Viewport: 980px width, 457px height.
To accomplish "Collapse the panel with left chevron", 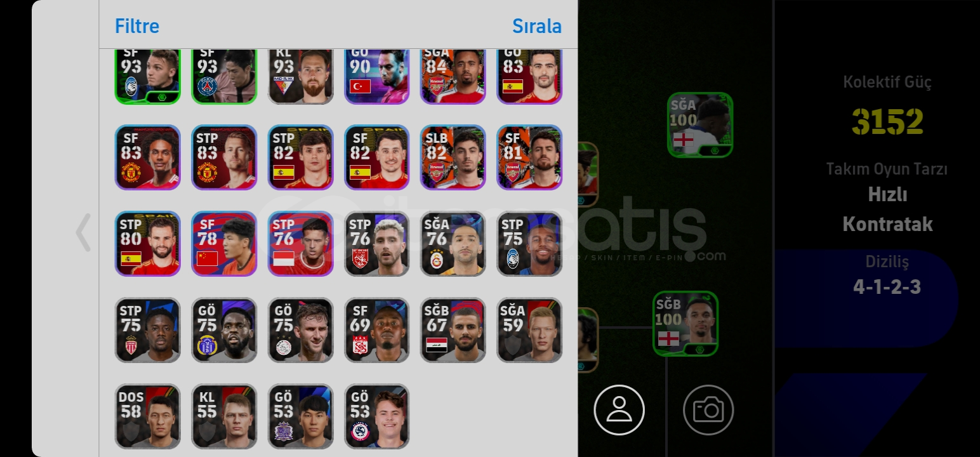I will 83,232.
